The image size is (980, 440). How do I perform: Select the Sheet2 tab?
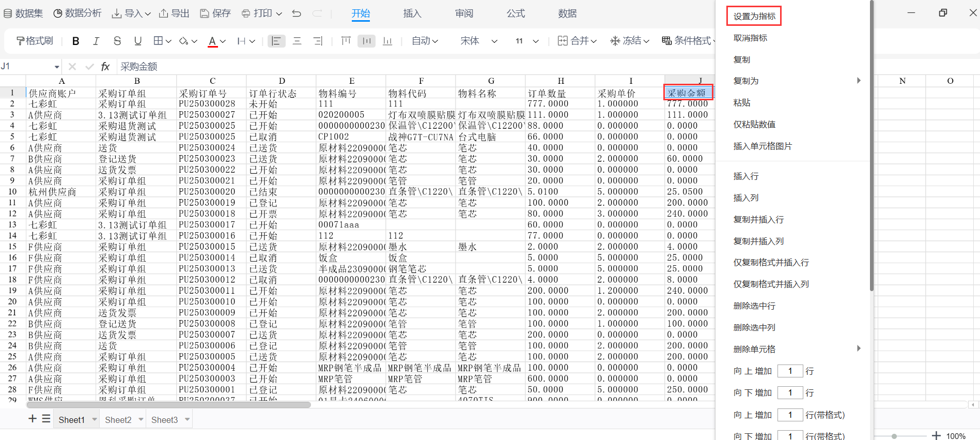(118, 420)
